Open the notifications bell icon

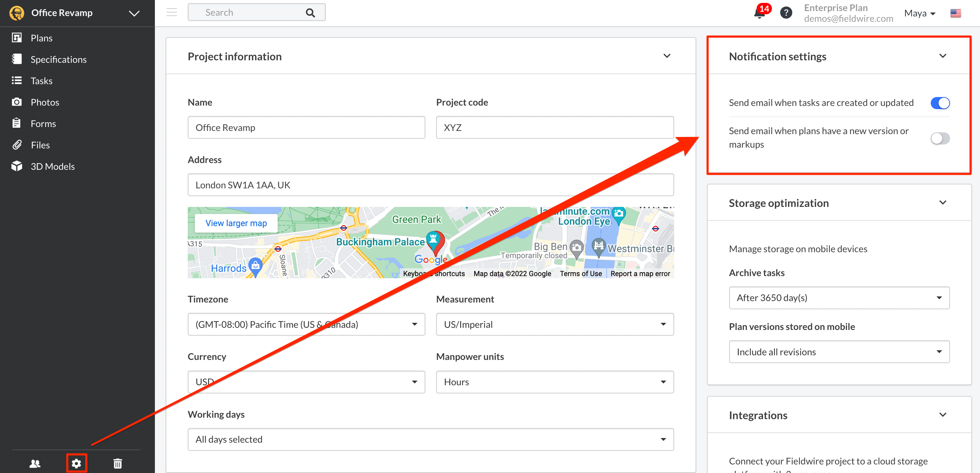click(x=759, y=13)
